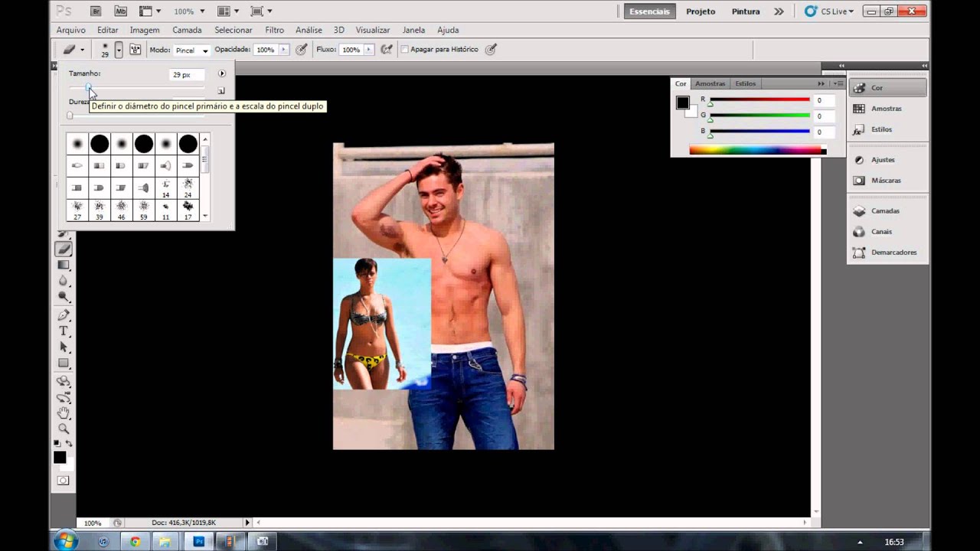
Task: Select the Pintura workspace
Action: 746,11
